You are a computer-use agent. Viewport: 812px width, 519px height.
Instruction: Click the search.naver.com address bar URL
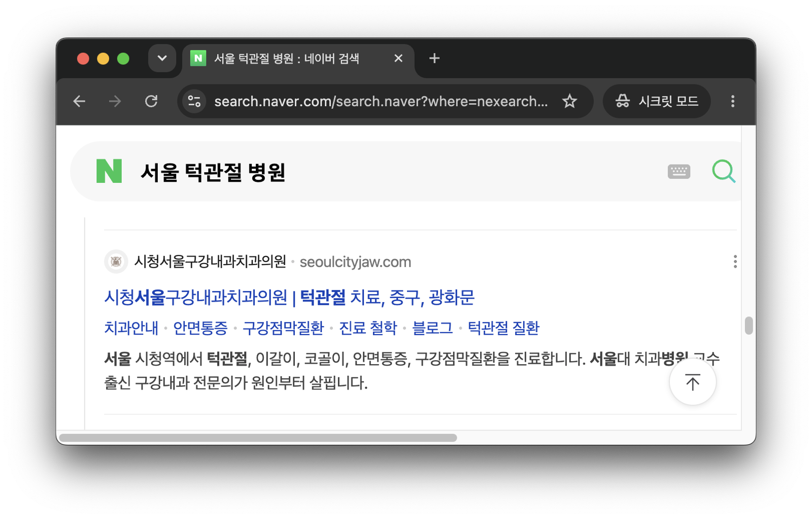pos(381,102)
